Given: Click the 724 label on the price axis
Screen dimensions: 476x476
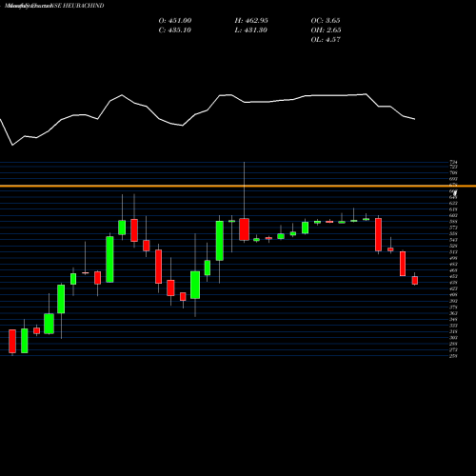Looking at the screenshot, I should 453,163.
